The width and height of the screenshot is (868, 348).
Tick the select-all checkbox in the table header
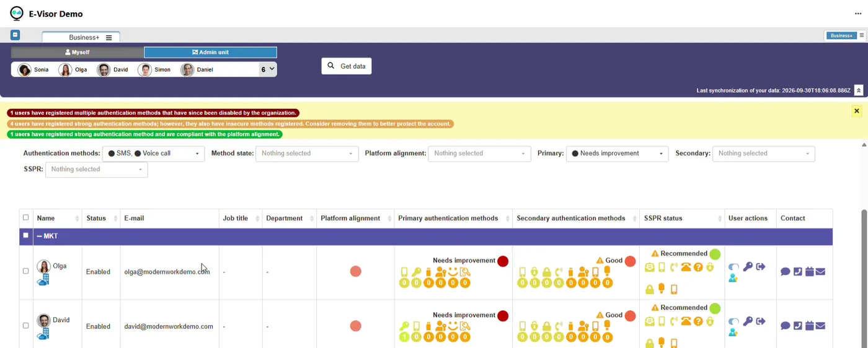[x=25, y=217]
